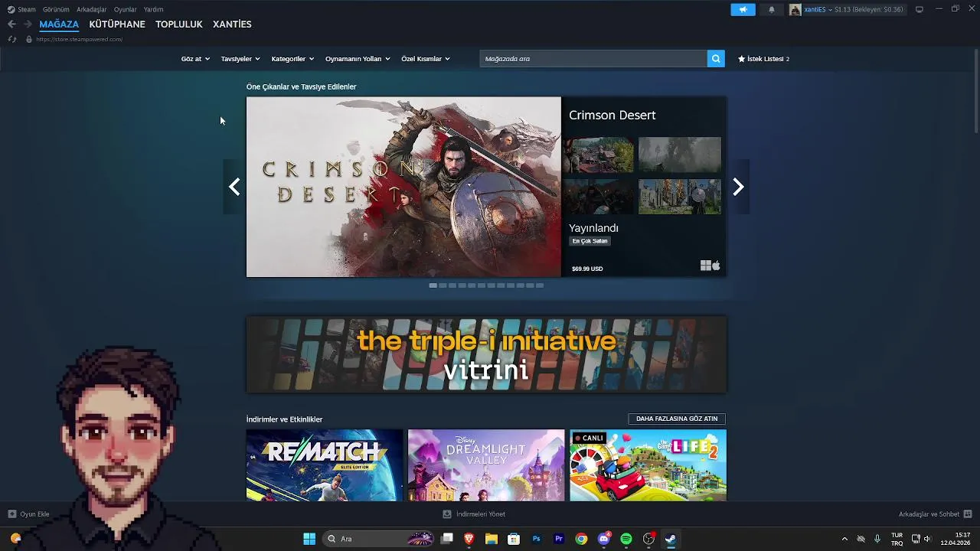The width and height of the screenshot is (980, 551).
Task: Open Arkadaşlar ve Sohbet chat icon
Action: [x=968, y=514]
